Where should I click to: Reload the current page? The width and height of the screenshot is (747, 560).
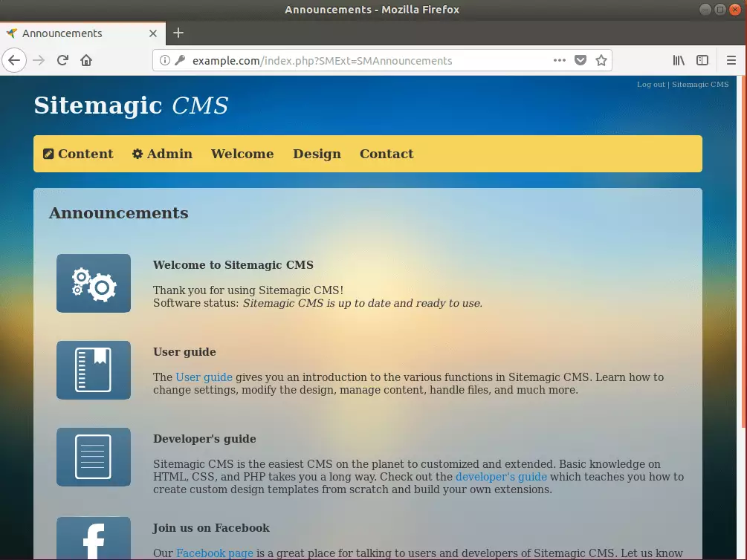pos(62,60)
